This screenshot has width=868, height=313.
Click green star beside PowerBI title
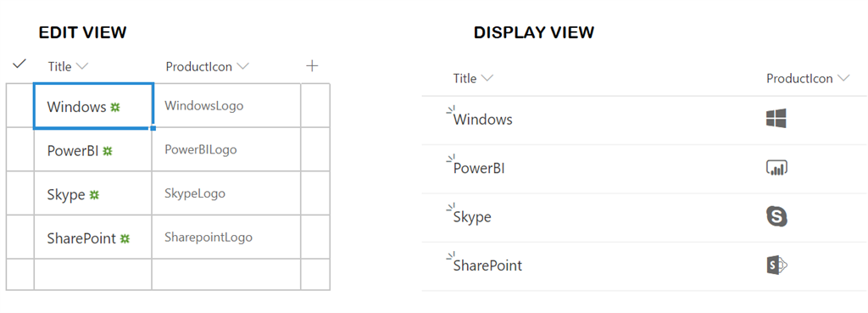click(x=108, y=151)
